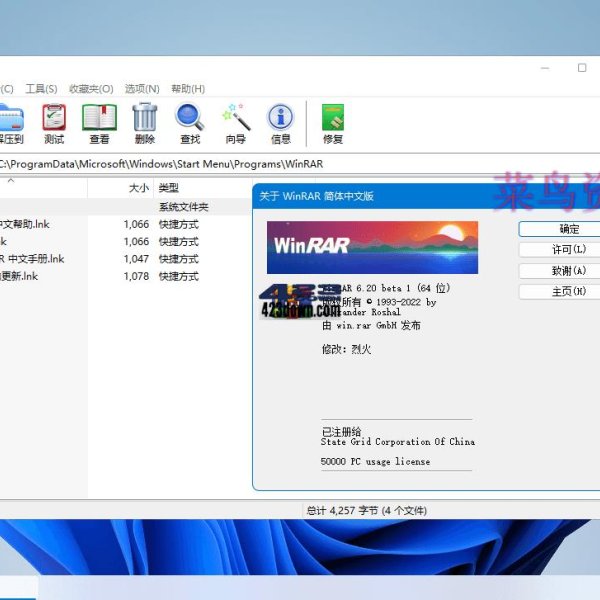
Task: Maximize the WinRAR main window
Action: click(582, 68)
